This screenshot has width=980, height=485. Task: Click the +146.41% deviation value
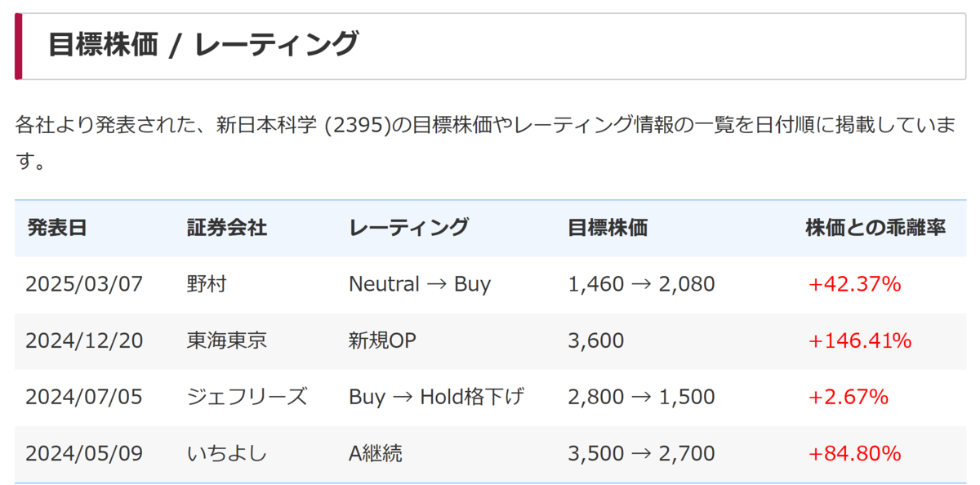point(860,340)
